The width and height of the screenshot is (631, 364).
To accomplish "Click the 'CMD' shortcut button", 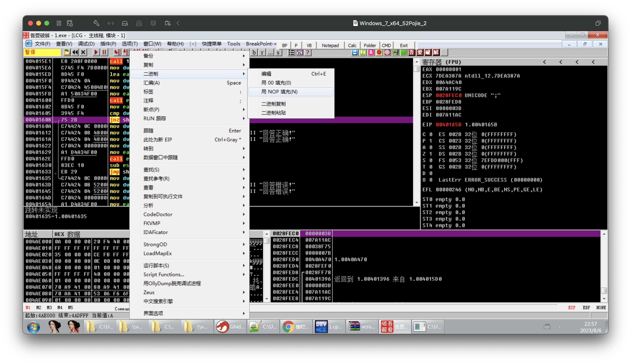I will tap(386, 45).
